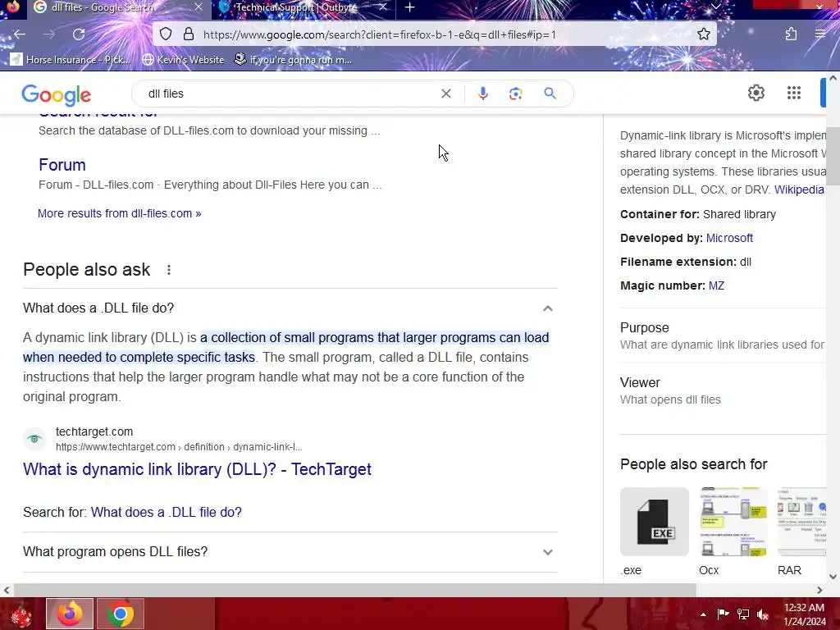Open People also ask three-dot options
The width and height of the screenshot is (840, 630).
(169, 270)
